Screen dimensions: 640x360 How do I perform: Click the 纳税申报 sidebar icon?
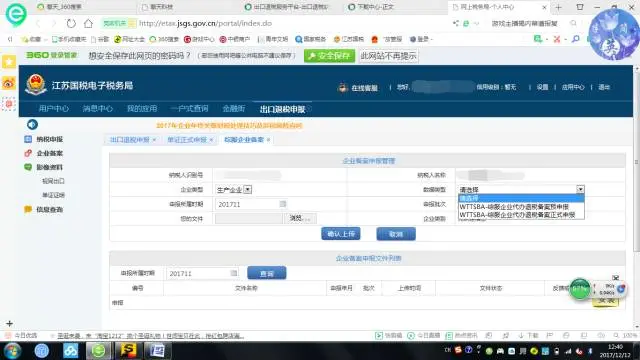pyautogui.click(x=28, y=139)
